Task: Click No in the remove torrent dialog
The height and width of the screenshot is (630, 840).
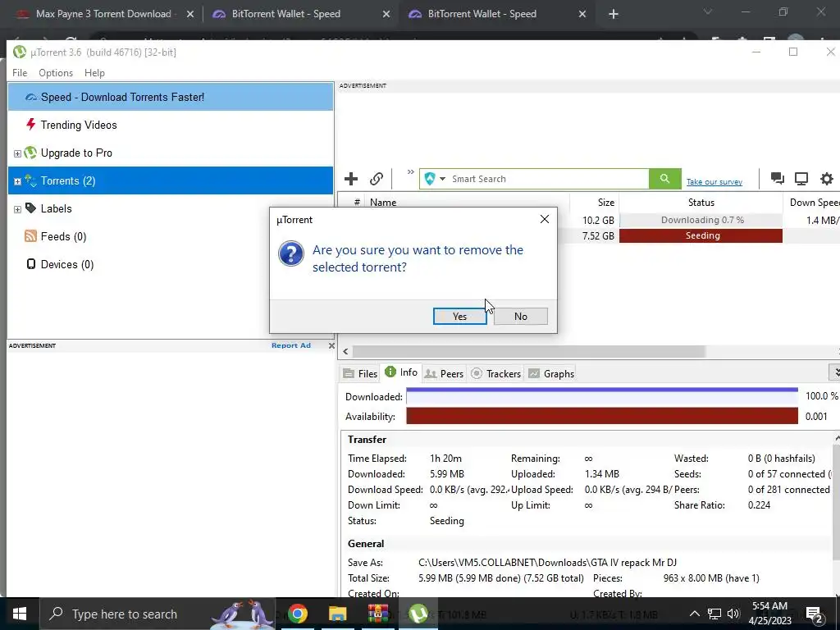Action: [x=520, y=316]
